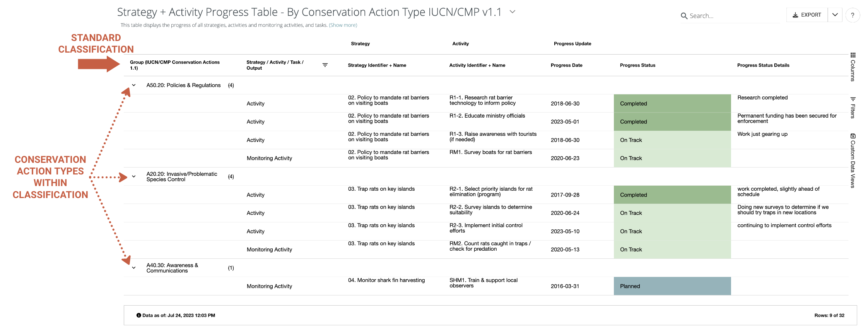Click the Completed status cell dated 2017-09-28
Image resolution: width=868 pixels, height=335 pixels.
(672, 195)
